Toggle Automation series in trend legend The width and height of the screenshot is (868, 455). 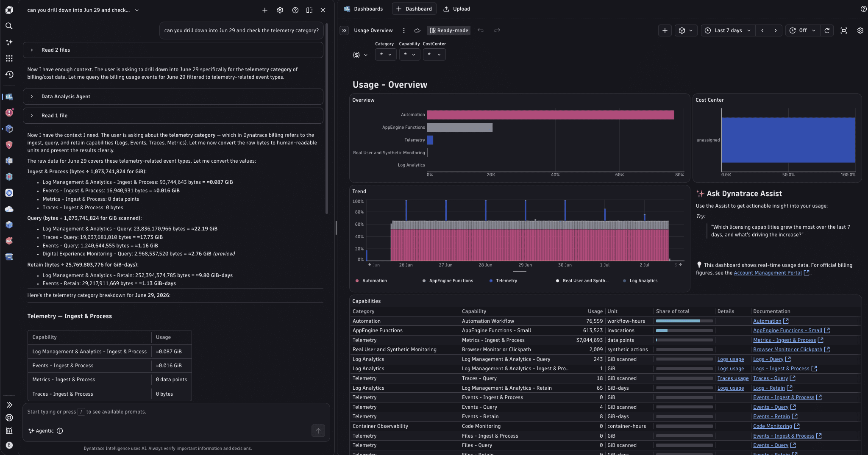click(x=371, y=281)
